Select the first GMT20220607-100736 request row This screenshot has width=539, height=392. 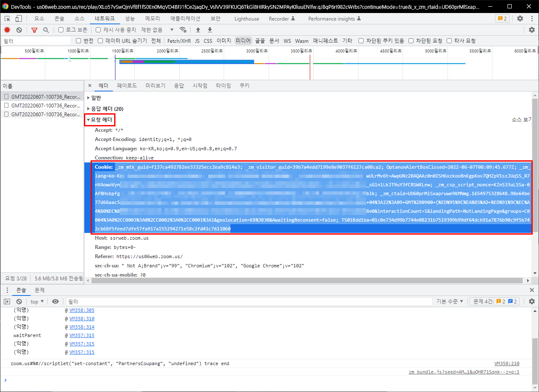[42, 96]
